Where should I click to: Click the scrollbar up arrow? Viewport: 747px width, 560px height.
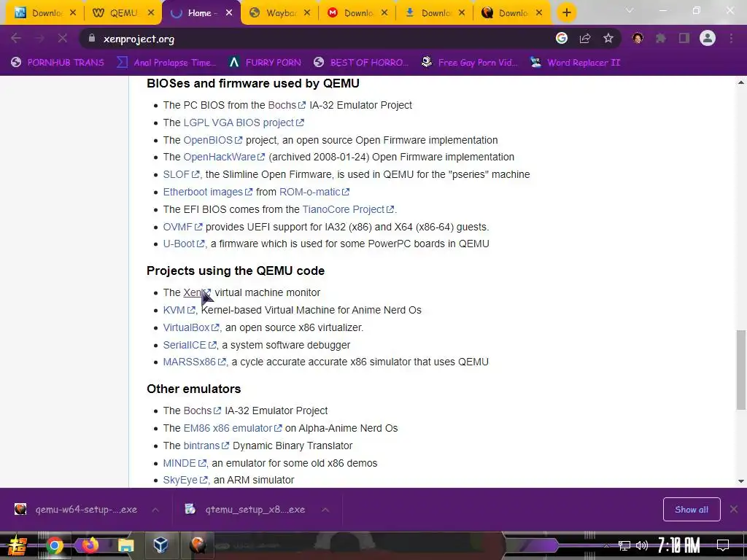741,82
